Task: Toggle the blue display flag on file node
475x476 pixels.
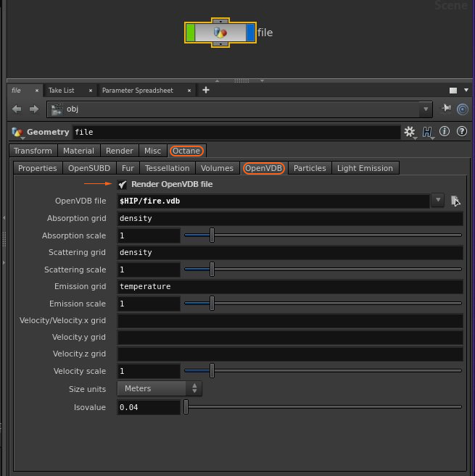Action: tap(250, 33)
